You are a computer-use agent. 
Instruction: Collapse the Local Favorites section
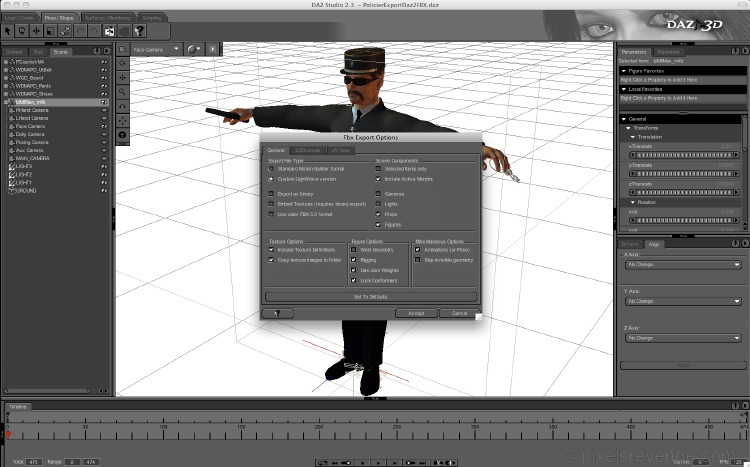(x=624, y=89)
